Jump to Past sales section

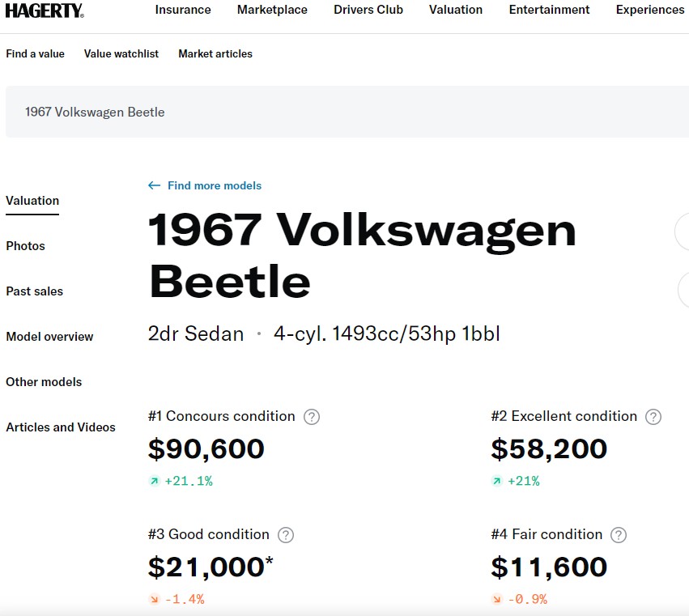pyautogui.click(x=34, y=291)
